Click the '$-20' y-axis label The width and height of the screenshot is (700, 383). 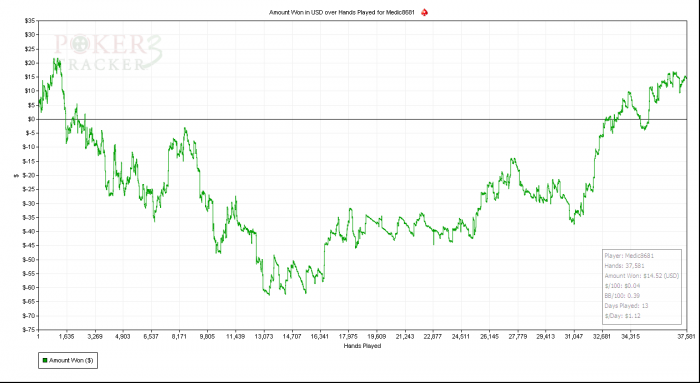[x=29, y=175]
